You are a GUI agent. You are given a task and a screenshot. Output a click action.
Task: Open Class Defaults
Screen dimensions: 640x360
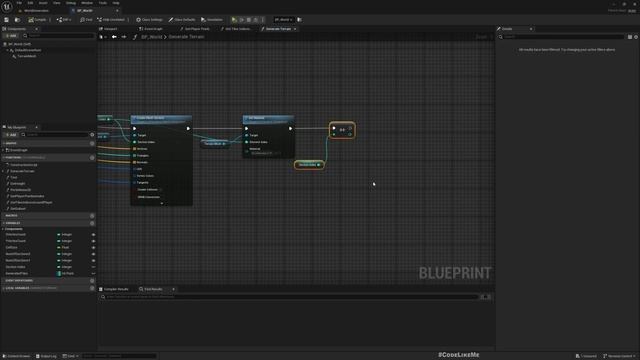182,20
